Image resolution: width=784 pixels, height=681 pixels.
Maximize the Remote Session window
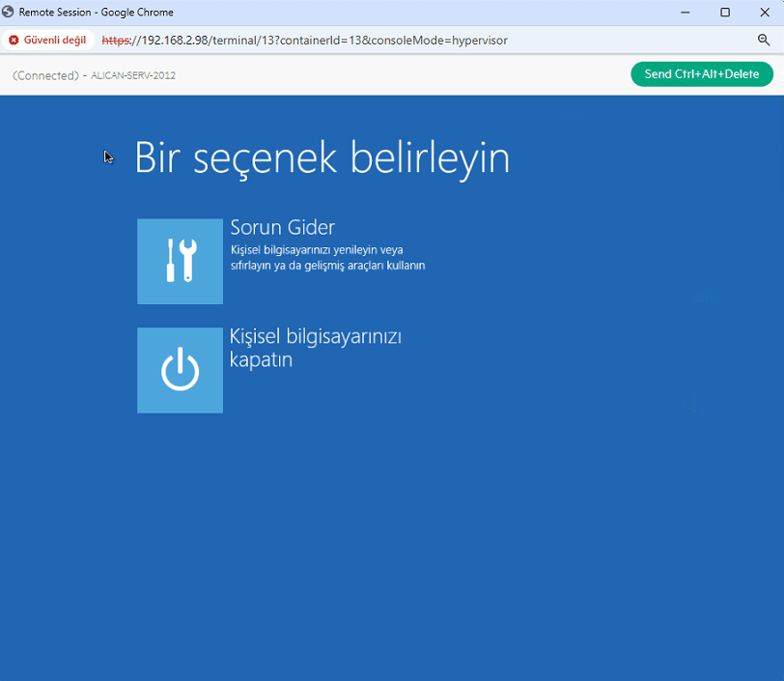(724, 12)
